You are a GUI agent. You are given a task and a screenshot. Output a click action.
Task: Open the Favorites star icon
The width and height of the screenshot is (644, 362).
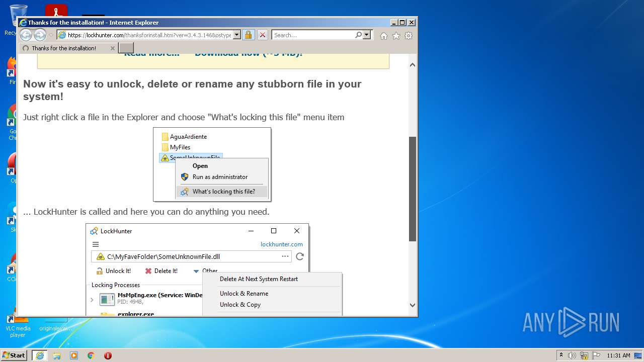tap(396, 36)
